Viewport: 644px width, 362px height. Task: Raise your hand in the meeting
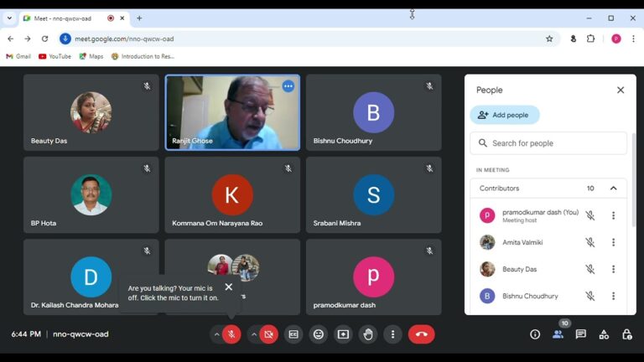coord(368,334)
